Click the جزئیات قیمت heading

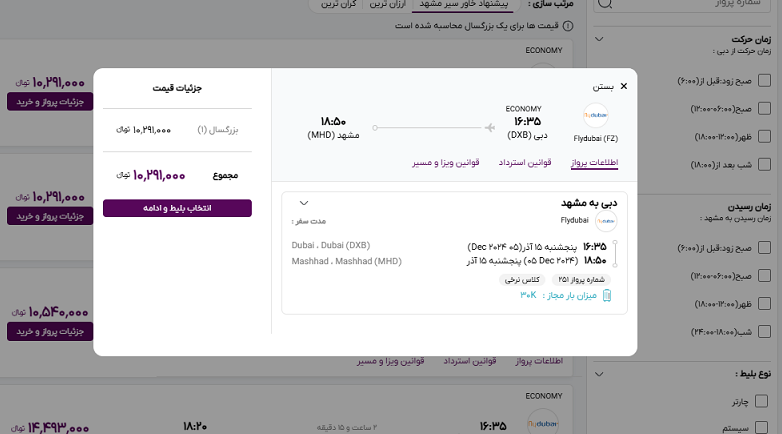click(x=177, y=88)
